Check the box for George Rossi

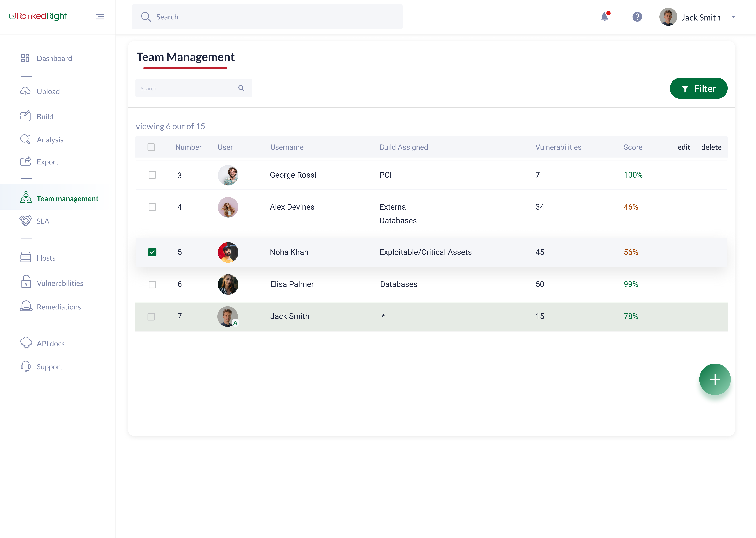tap(152, 175)
